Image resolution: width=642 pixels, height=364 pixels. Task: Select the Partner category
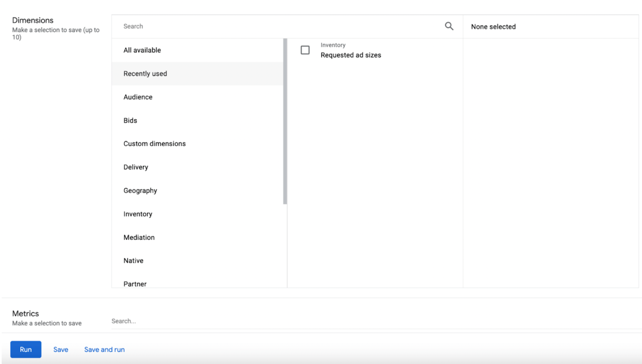click(135, 284)
